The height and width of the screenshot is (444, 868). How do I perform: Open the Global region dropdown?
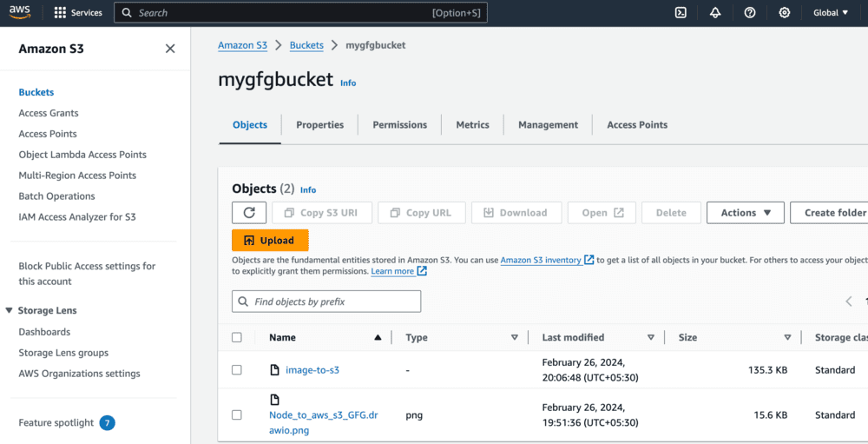[x=831, y=13]
